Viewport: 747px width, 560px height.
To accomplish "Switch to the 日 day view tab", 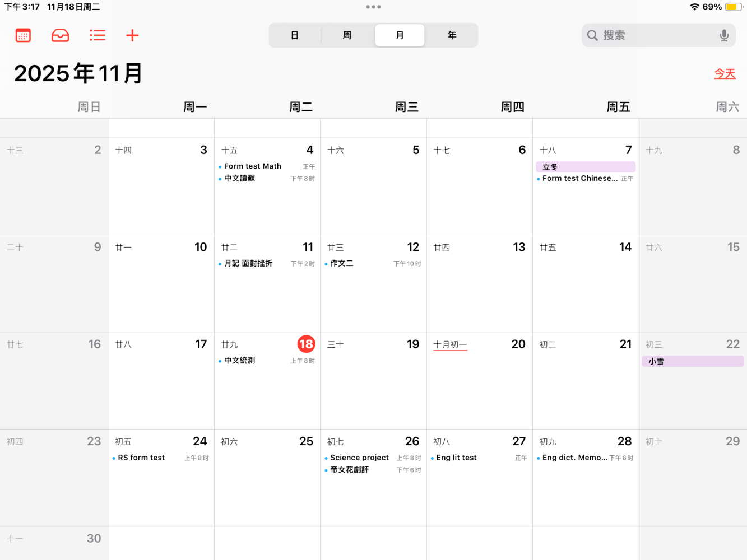I will tap(295, 35).
